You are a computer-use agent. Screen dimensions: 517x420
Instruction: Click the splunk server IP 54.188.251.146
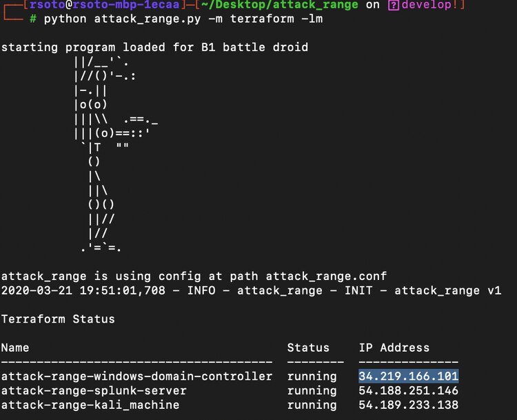tap(408, 390)
